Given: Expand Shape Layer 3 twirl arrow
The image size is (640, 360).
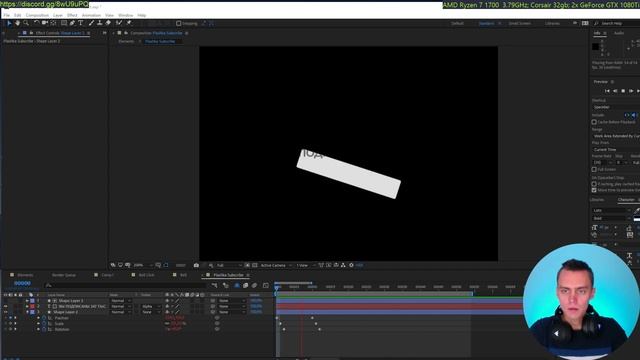Looking at the screenshot, I should pos(27,301).
